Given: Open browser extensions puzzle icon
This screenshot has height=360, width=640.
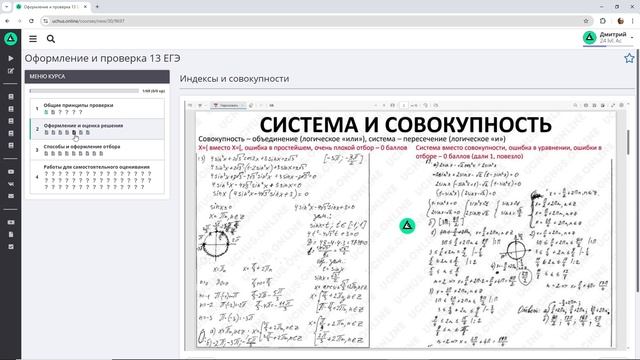Looking at the screenshot, I should tap(603, 21).
